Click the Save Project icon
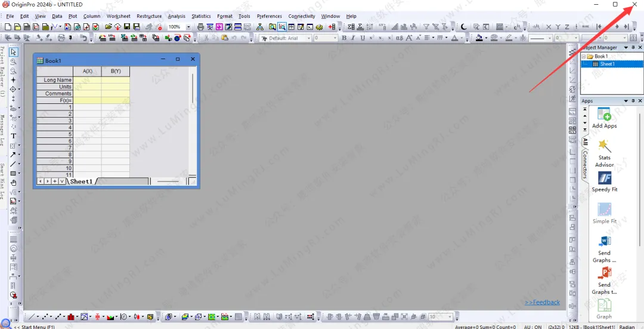644x329 pixels. coord(127,27)
